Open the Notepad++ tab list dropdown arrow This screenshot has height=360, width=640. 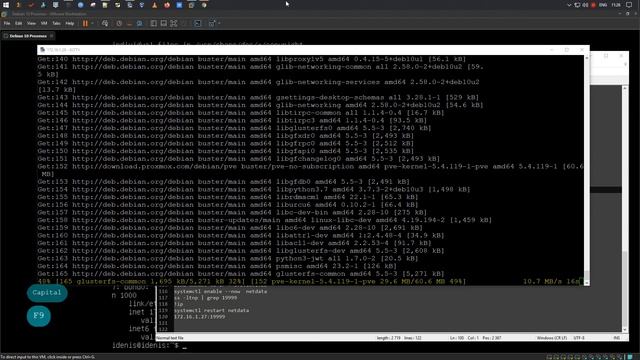[x=625, y=64]
